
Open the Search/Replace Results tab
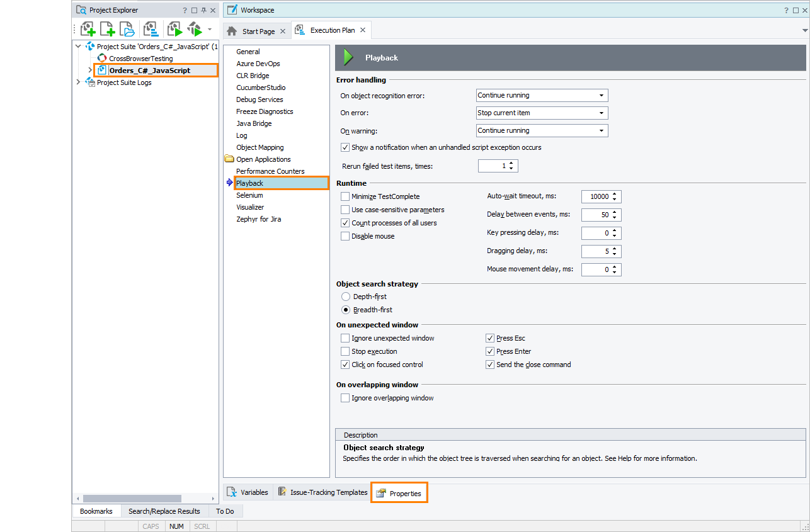[164, 511]
